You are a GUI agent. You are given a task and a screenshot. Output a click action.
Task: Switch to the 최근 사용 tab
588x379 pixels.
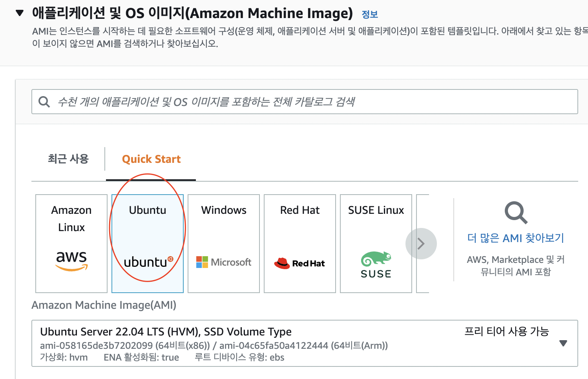coord(68,159)
